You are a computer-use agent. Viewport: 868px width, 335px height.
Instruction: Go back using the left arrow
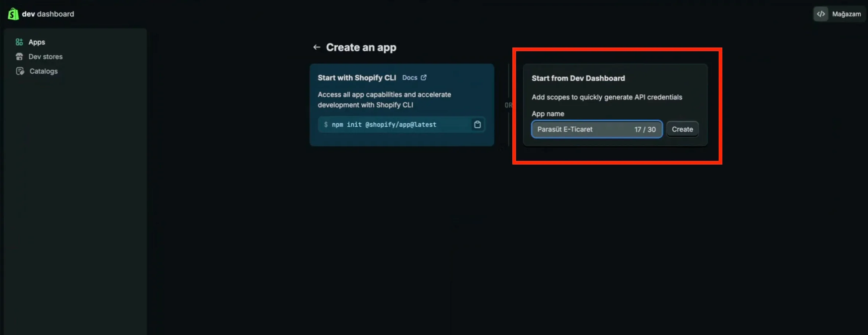coord(316,47)
